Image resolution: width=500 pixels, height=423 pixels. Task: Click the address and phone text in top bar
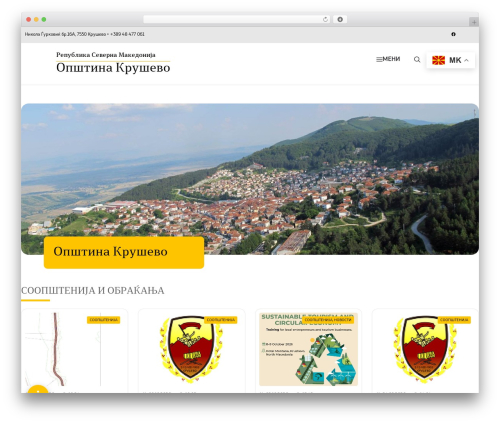(85, 34)
